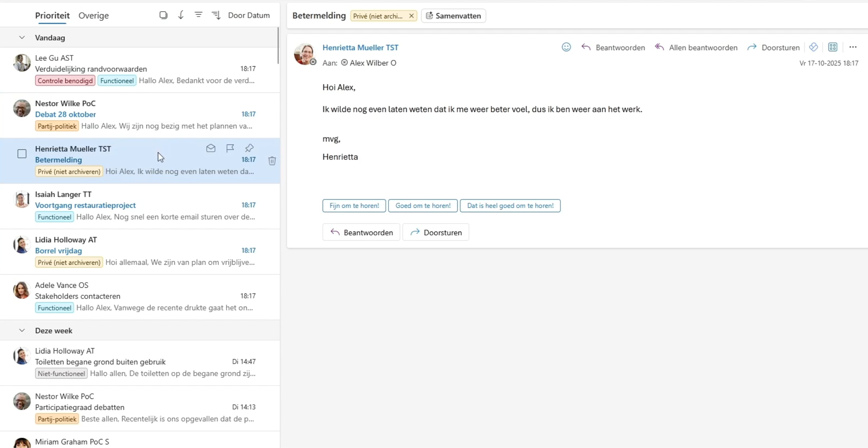Collapse the Vandaag group
868x448 pixels.
(22, 37)
